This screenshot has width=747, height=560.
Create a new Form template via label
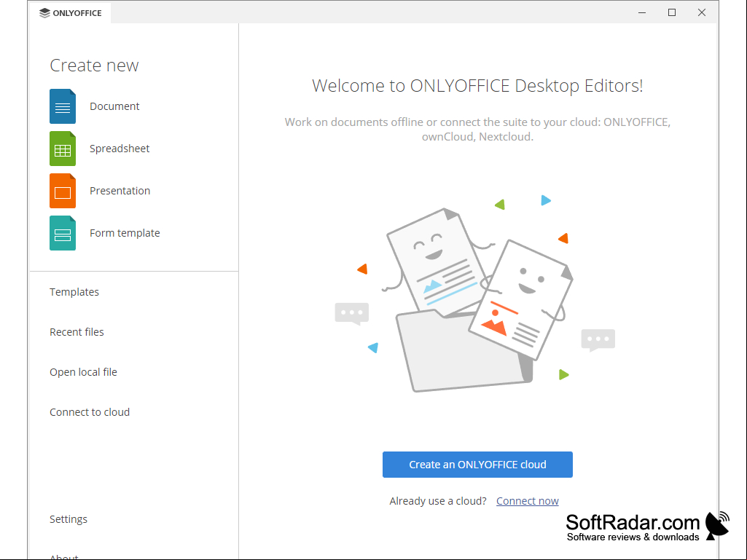tap(125, 233)
